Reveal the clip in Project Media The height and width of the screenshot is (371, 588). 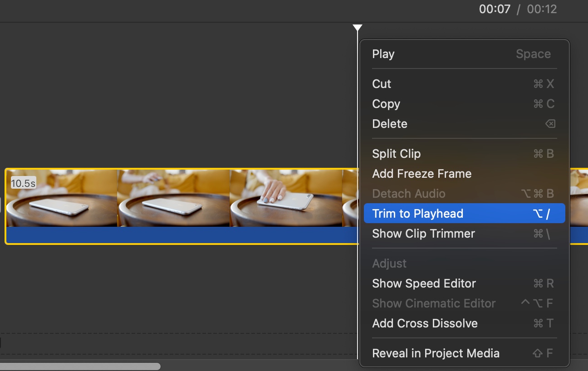(x=436, y=353)
